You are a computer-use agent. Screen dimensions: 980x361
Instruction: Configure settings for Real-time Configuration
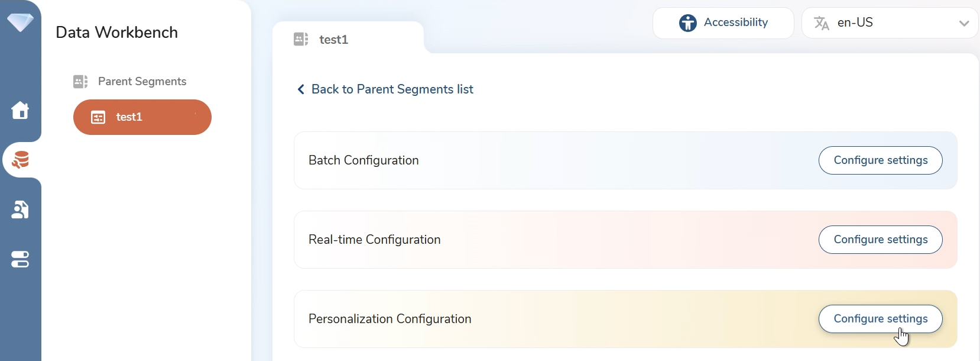tap(880, 240)
